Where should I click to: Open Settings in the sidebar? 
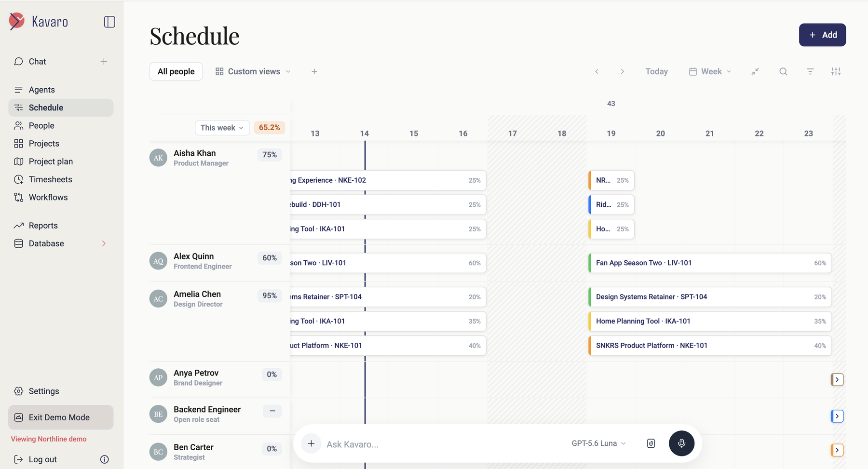click(61, 391)
